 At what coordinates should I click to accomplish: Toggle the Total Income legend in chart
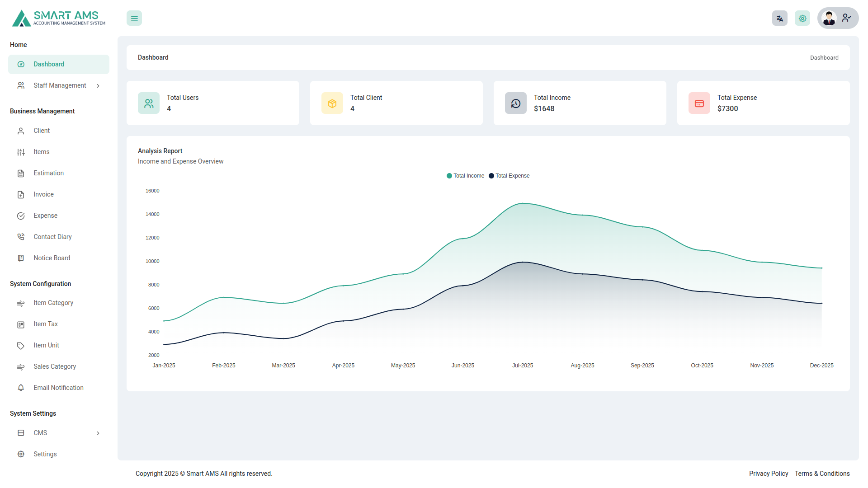point(465,176)
